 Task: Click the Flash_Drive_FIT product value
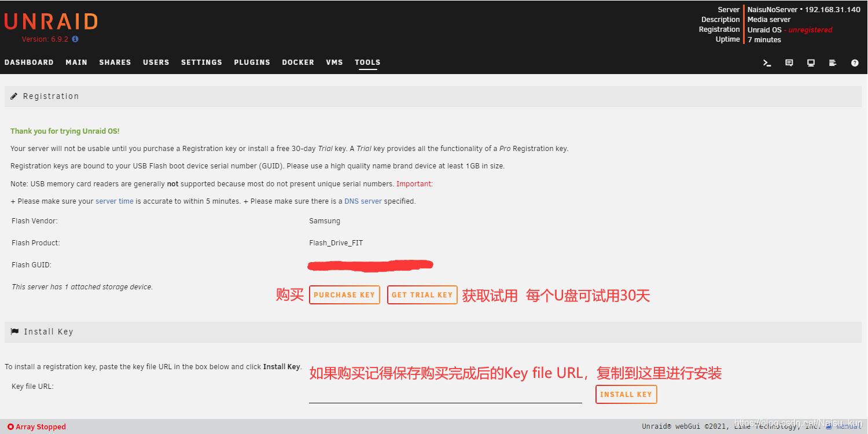pyautogui.click(x=336, y=243)
